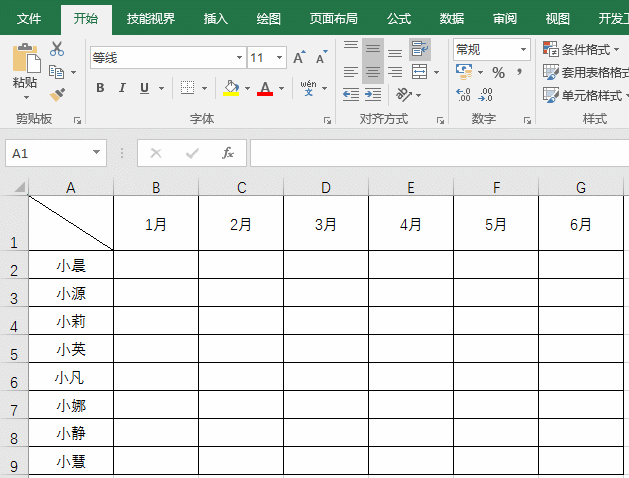629x478 pixels.
Task: Click the Paste clipboard icon
Action: click(x=26, y=58)
